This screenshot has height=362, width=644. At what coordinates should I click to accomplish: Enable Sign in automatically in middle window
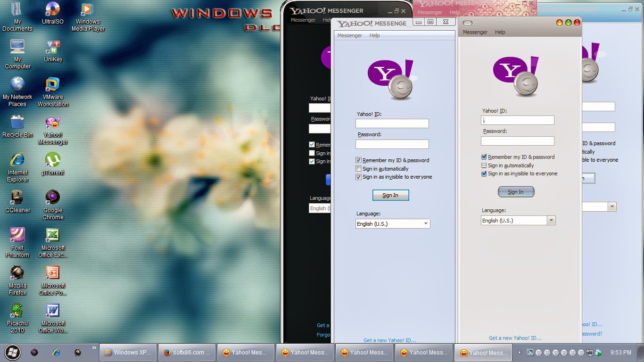coord(358,169)
